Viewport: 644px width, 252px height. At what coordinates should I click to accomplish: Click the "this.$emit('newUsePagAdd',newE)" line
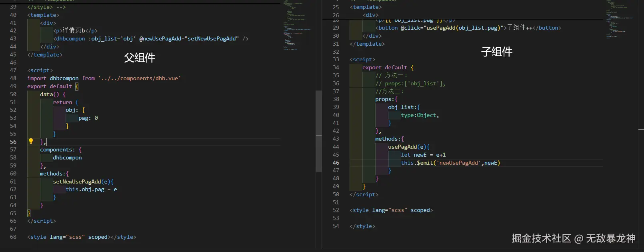pyautogui.click(x=450, y=163)
